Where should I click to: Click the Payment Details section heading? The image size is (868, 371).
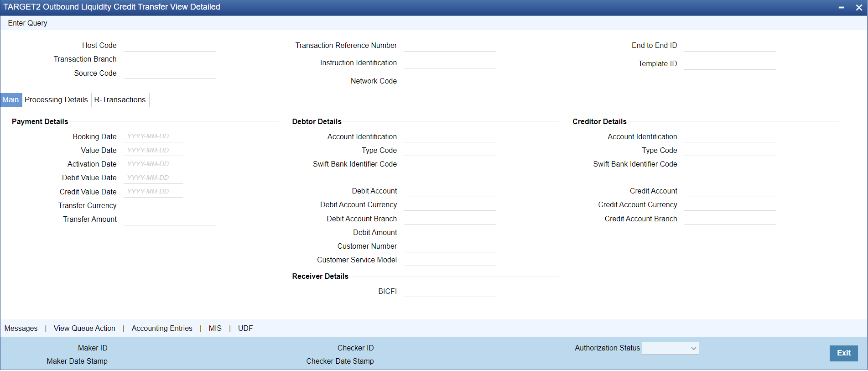coord(40,121)
